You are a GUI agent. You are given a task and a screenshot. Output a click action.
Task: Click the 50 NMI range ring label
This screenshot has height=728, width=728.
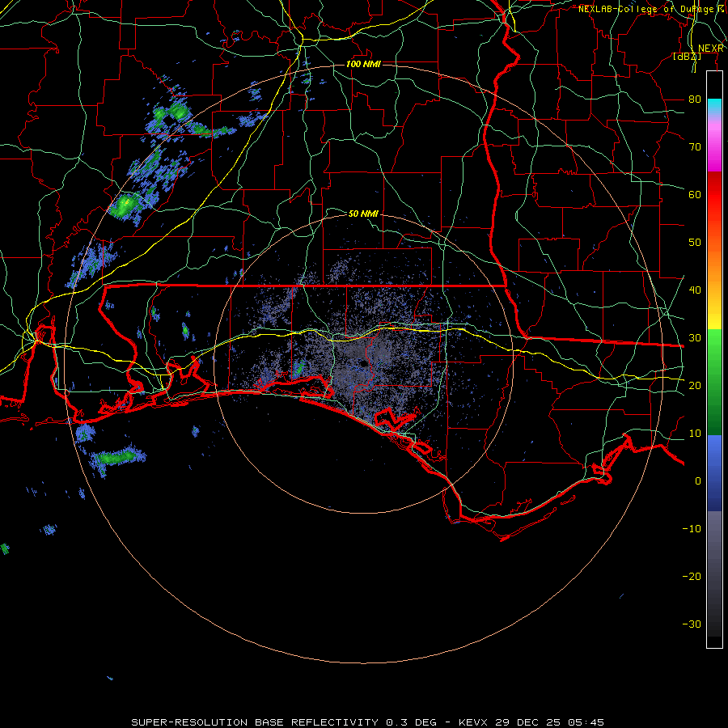coord(363,214)
